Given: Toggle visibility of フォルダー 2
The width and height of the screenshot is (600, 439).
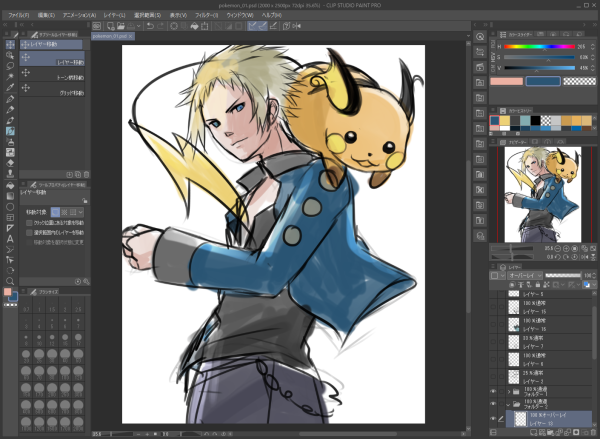Looking at the screenshot, I should (493, 404).
